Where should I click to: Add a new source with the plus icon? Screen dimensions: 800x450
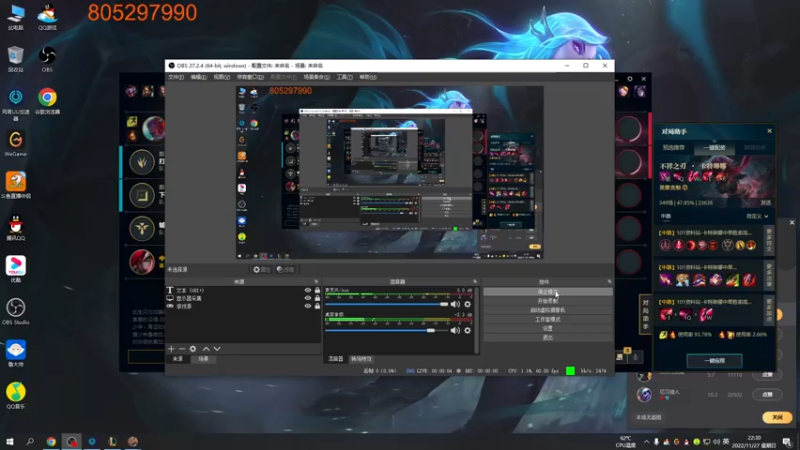click(171, 349)
